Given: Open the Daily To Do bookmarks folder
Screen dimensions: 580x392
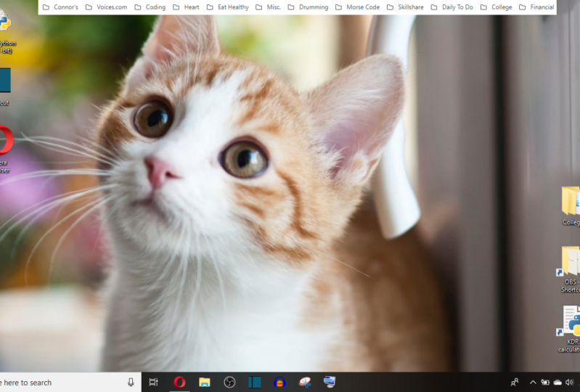Looking at the screenshot, I should (452, 7).
